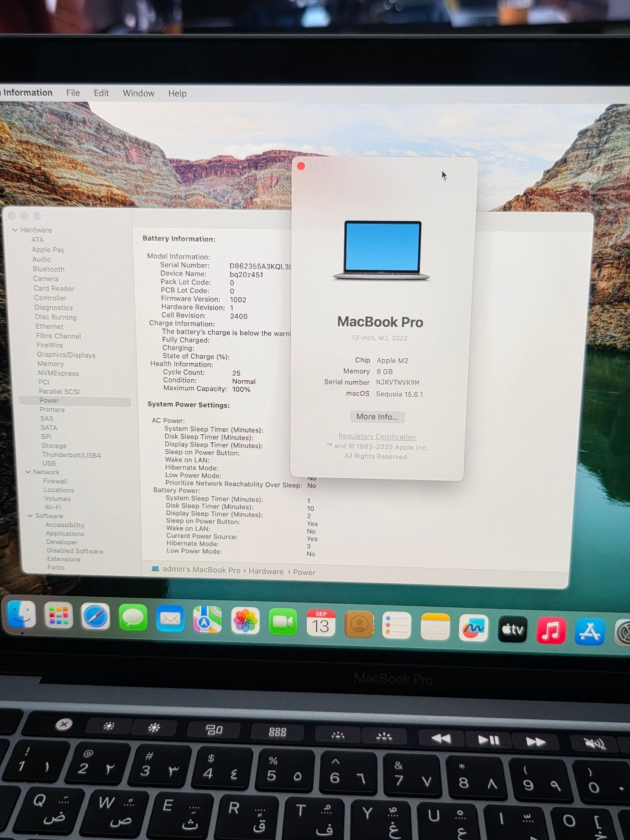The width and height of the screenshot is (630, 840).
Task: Select Thunderbolt/USB4 in sidebar
Action: tap(71, 455)
